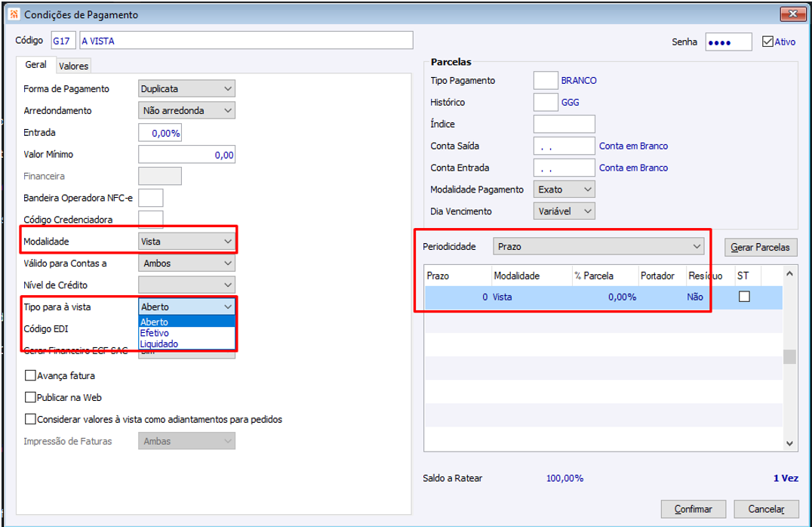Click the Portador column header

click(x=662, y=276)
